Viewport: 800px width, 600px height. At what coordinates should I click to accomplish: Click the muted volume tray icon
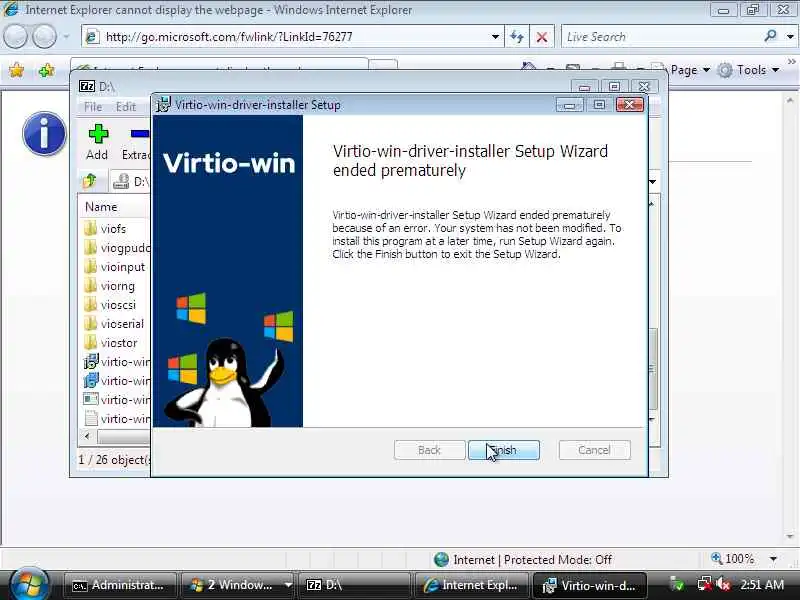point(723,584)
